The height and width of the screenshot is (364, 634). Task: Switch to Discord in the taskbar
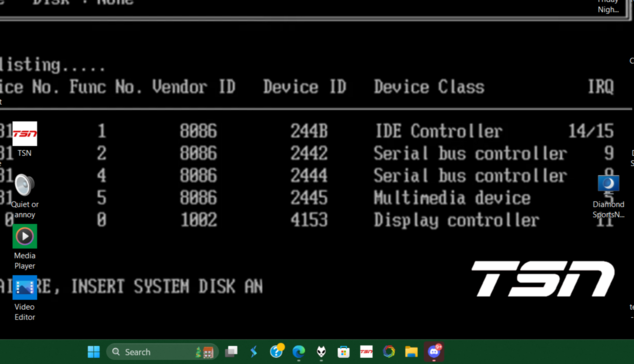(x=434, y=351)
